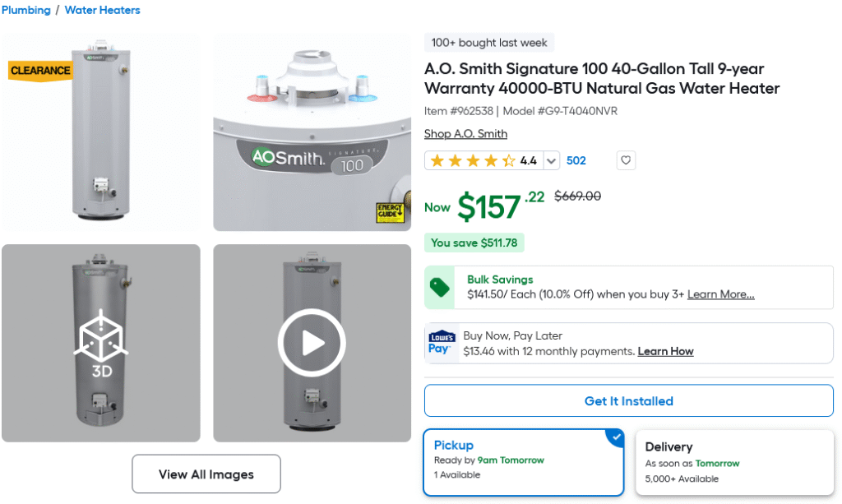Click the 'You save $511.78' label
The width and height of the screenshot is (842, 504).
pyautogui.click(x=474, y=243)
